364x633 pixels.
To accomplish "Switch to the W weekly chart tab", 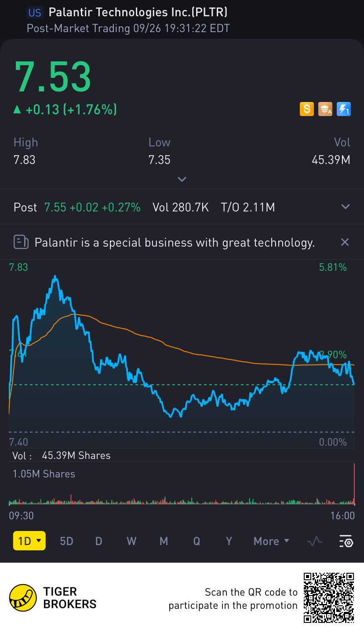I will click(131, 541).
